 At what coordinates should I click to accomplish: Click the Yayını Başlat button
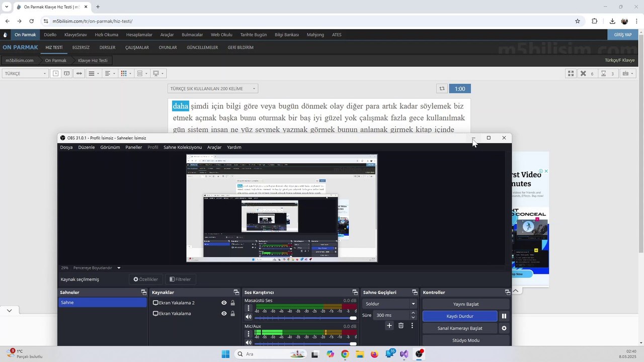point(466,304)
